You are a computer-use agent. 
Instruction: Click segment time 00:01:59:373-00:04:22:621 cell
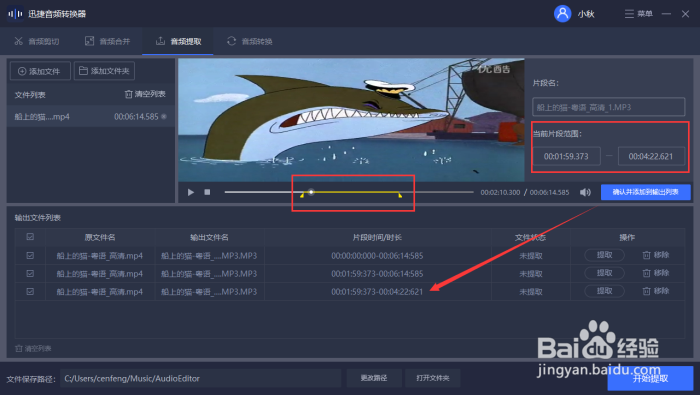coord(377,292)
